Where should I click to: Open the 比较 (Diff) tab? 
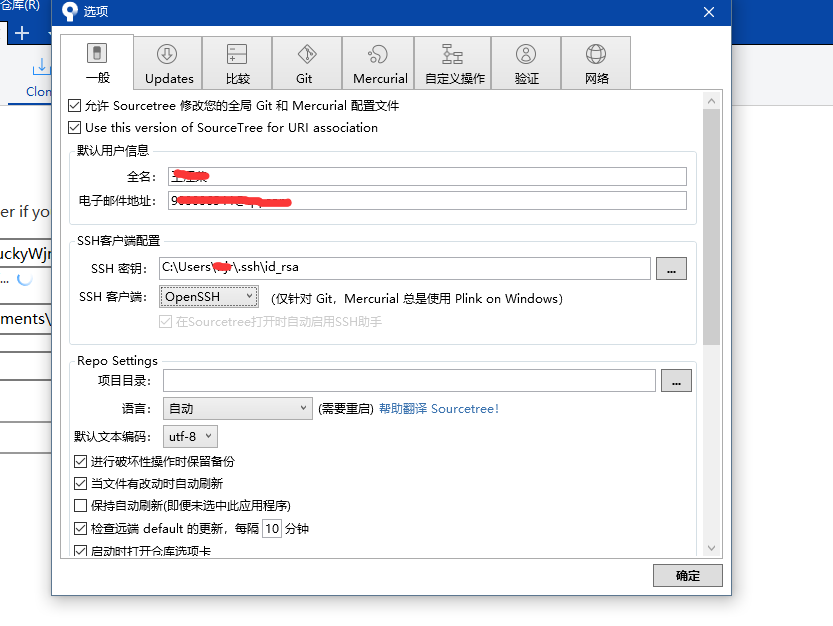[x=237, y=63]
